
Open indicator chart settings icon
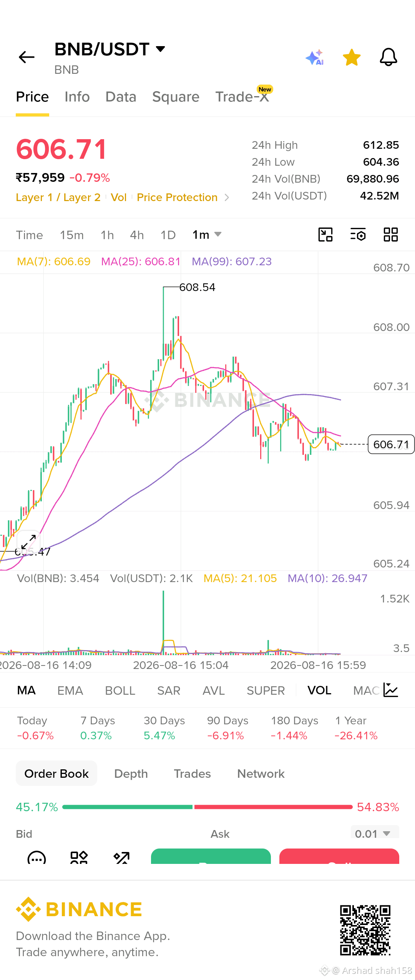point(391,690)
